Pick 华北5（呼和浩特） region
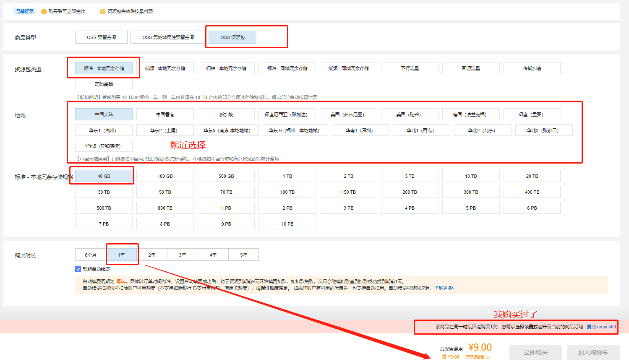Viewport: 629px width, 364px height. coord(104,146)
